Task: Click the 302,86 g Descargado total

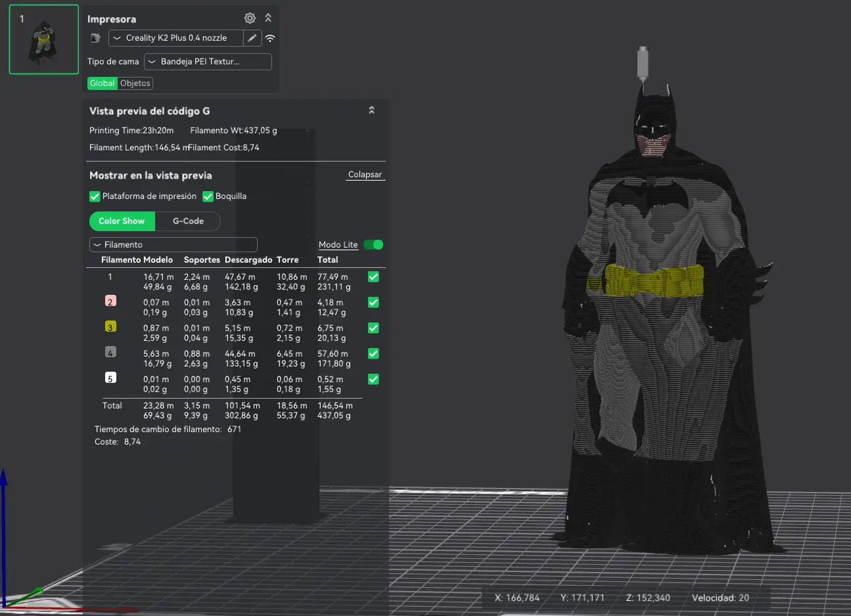Action: [242, 416]
